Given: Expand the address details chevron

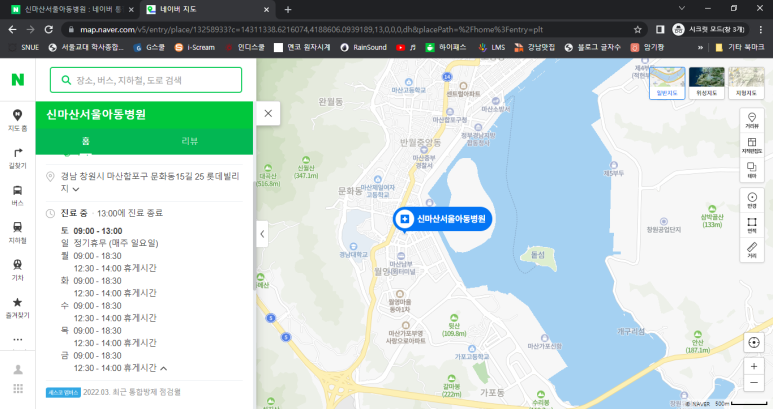Looking at the screenshot, I should pyautogui.click(x=76, y=189).
